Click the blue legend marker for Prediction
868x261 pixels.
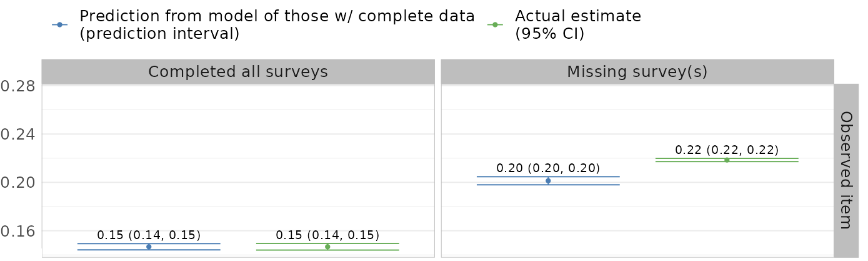click(x=59, y=25)
